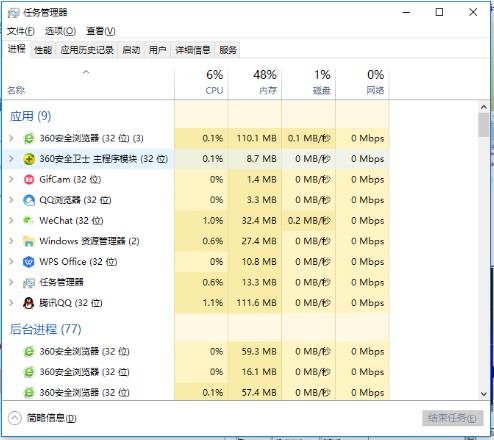Click the 任务管理器 row icon
The image size is (494, 440).
click(29, 283)
